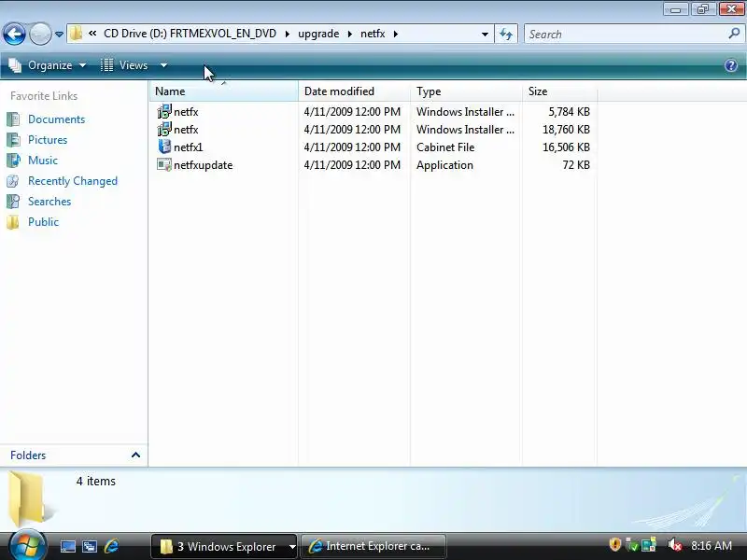747x560 pixels.
Task: Click the folder icon in address bar
Action: pos(76,34)
